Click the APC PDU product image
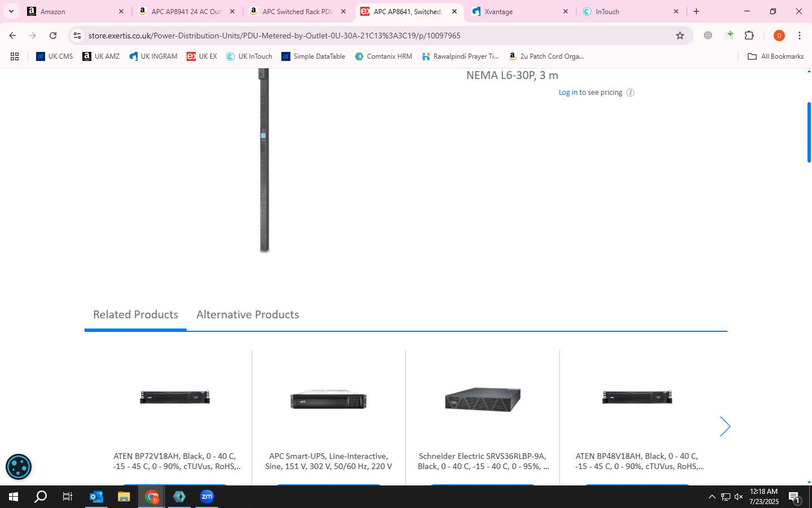Screen dimensions: 812x508 [x=263, y=160]
